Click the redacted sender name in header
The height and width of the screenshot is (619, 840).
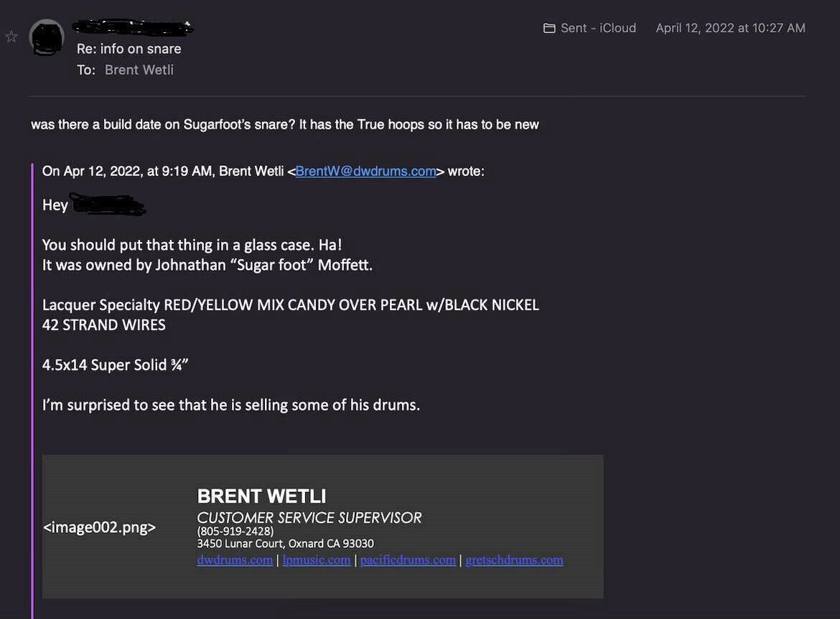(x=134, y=28)
